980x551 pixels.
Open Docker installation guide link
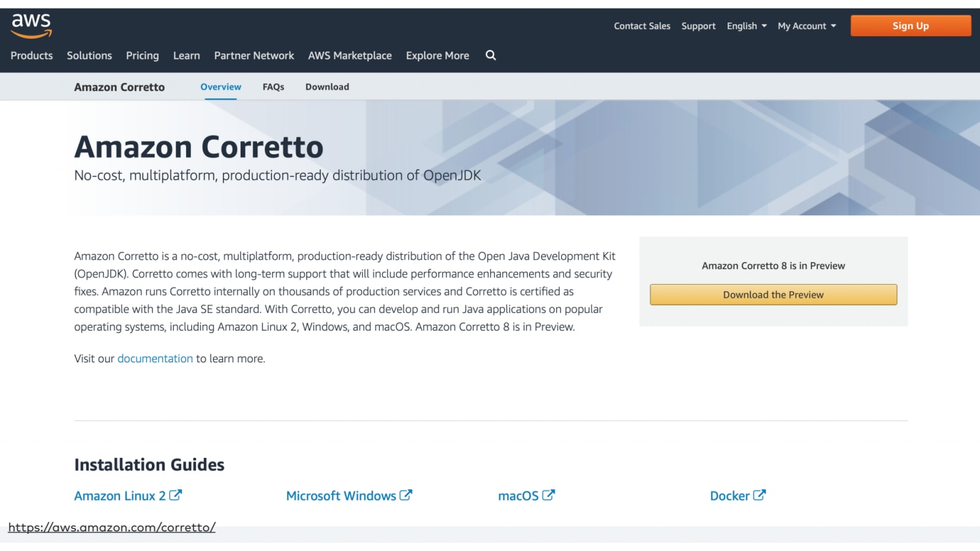[729, 496]
